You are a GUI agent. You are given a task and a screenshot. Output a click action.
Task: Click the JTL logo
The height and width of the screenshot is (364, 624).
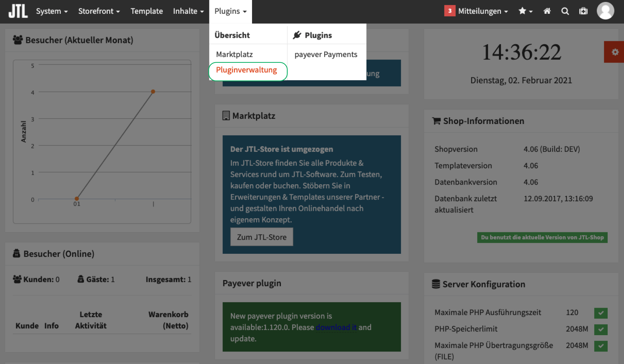(18, 11)
